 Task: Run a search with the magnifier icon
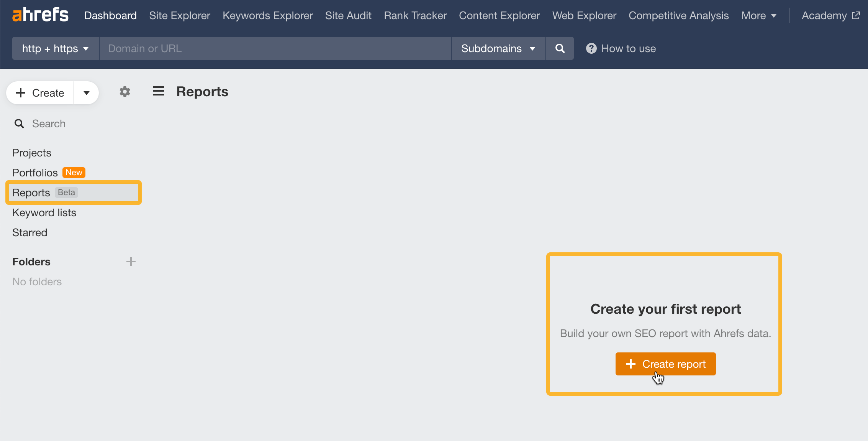pos(560,48)
